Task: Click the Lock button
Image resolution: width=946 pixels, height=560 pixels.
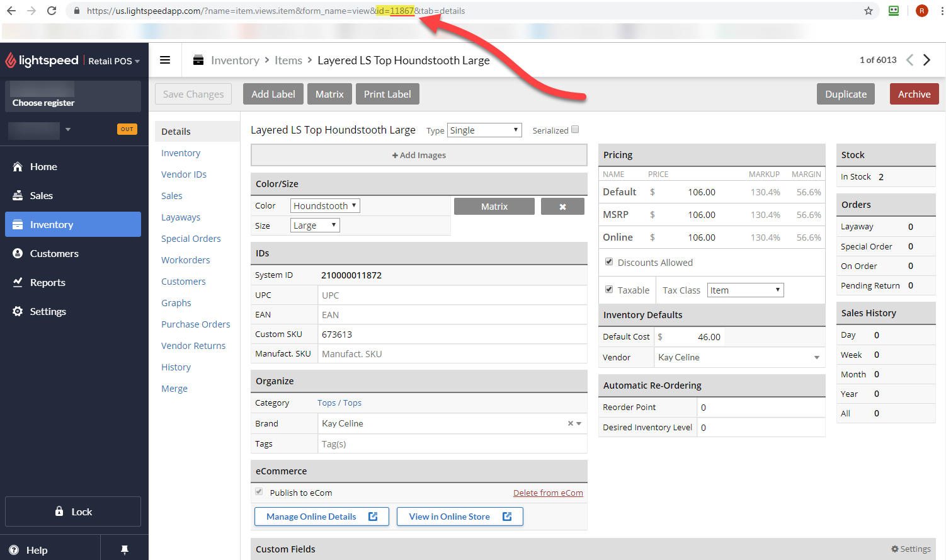Action: click(x=73, y=511)
